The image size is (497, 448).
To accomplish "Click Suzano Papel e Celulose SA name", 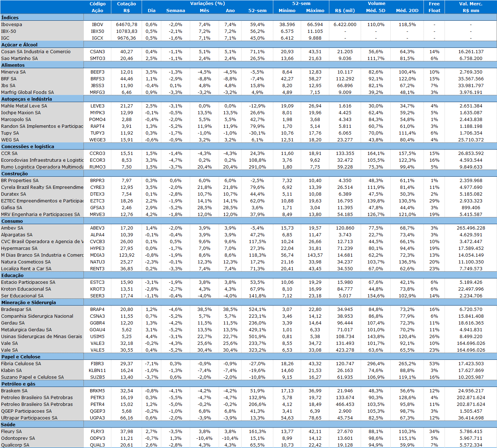I will coord(32,377).
